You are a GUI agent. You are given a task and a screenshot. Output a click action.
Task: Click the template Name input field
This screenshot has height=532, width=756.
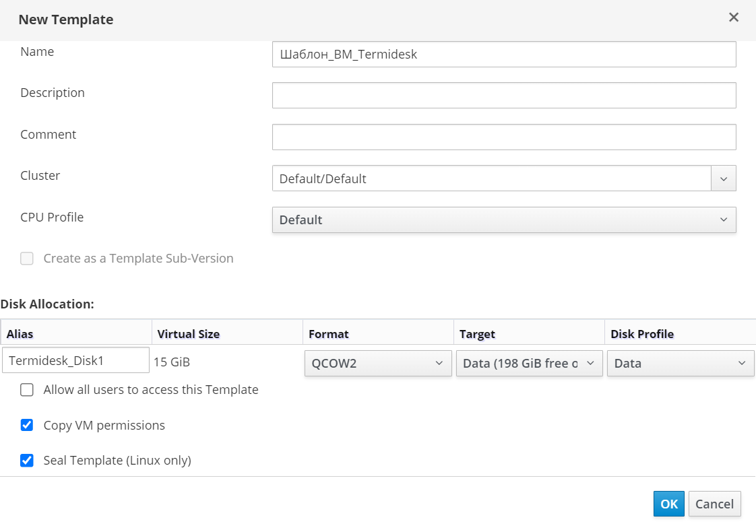[503, 55]
